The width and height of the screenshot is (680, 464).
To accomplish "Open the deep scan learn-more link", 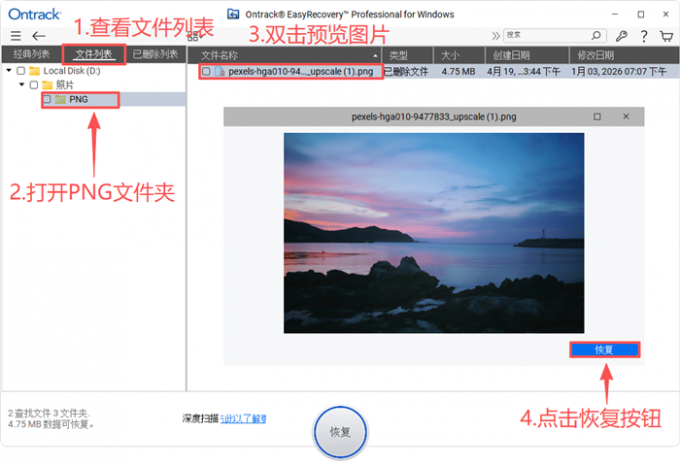I will click(x=243, y=418).
